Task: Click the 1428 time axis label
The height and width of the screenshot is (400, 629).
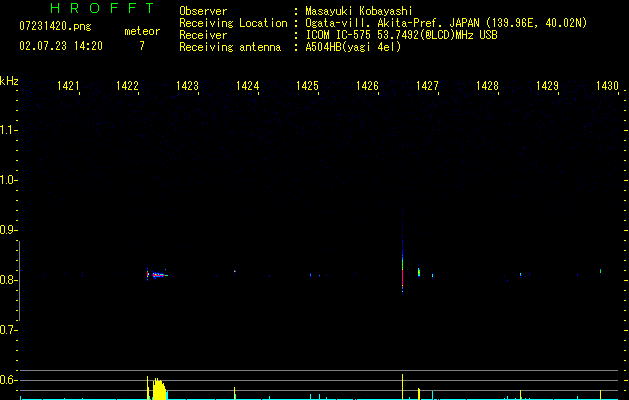Action: coord(487,86)
